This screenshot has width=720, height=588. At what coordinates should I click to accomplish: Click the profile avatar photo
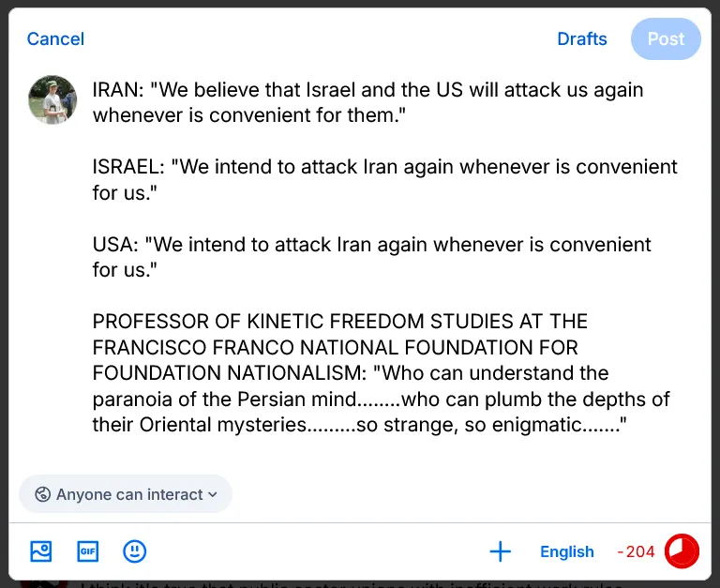click(52, 100)
